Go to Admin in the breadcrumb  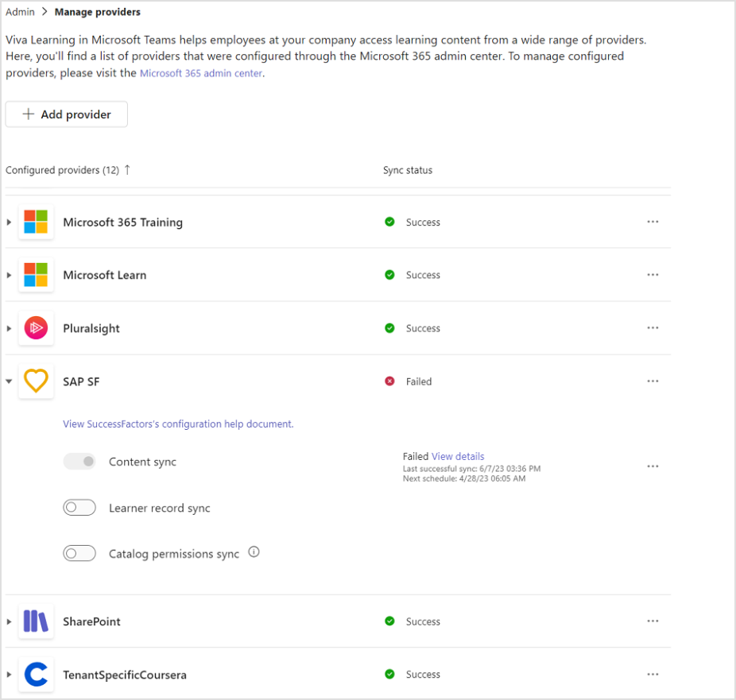point(20,12)
